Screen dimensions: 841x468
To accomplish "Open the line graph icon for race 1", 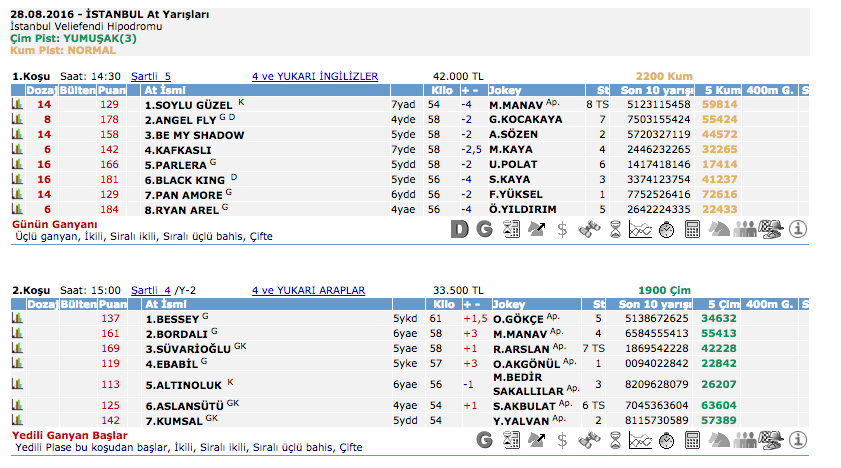I will point(640,229).
